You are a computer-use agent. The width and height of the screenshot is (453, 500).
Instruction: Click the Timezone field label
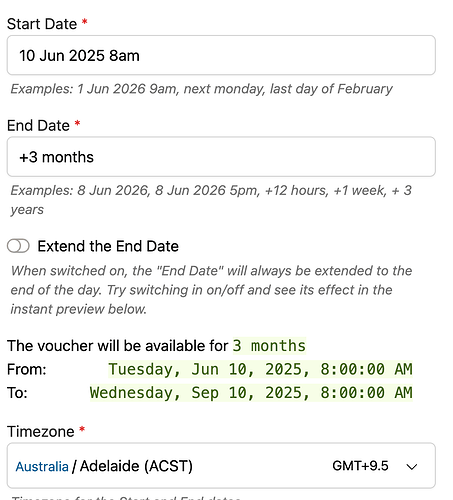click(41, 432)
